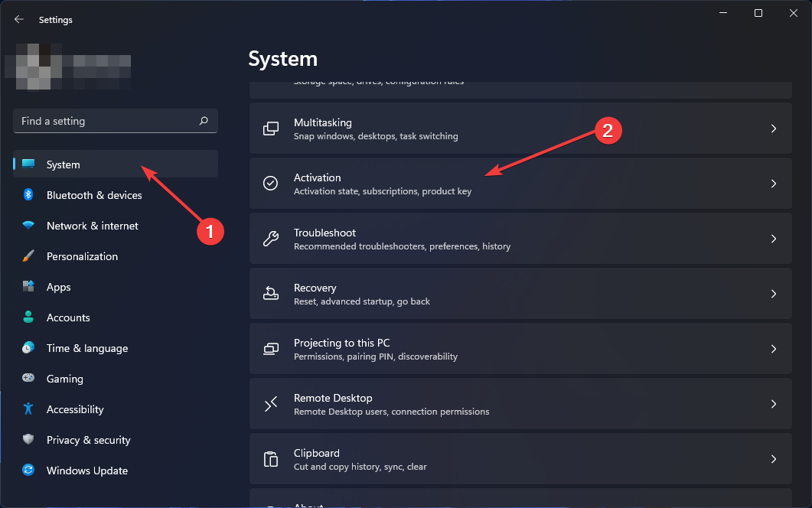Open Accessibility settings
The image size is (812, 508).
click(116, 409)
